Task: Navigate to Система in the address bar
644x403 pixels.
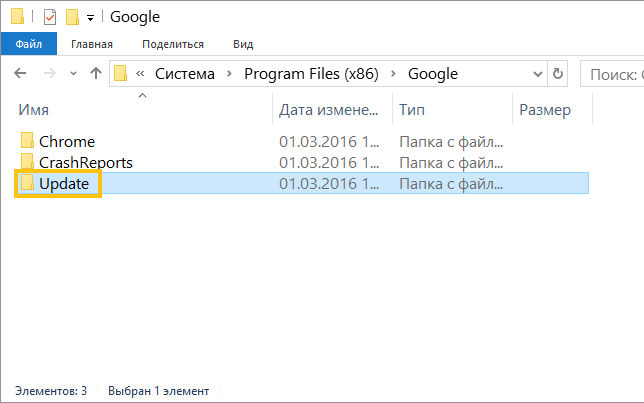Action: coord(185,74)
